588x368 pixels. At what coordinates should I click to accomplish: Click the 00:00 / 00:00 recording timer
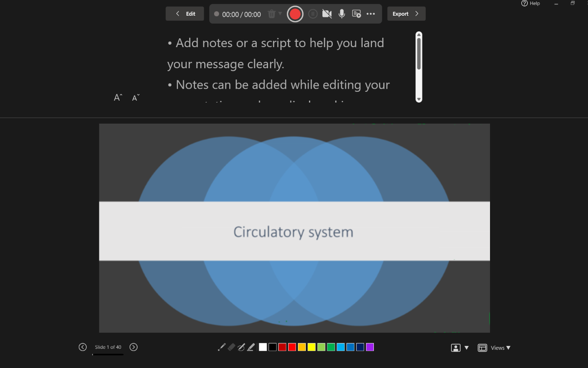242,14
